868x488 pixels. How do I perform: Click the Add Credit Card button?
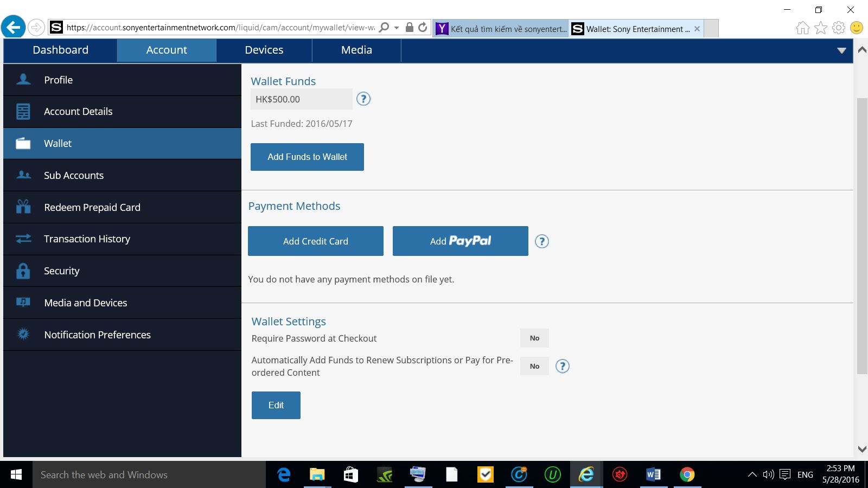click(x=315, y=241)
